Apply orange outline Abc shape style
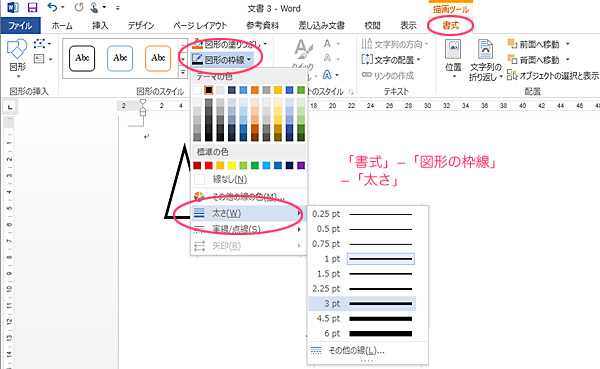 (x=158, y=58)
